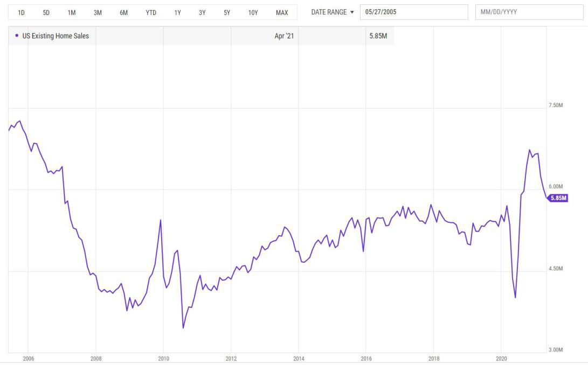Switch chart to 1M range

[x=72, y=13]
